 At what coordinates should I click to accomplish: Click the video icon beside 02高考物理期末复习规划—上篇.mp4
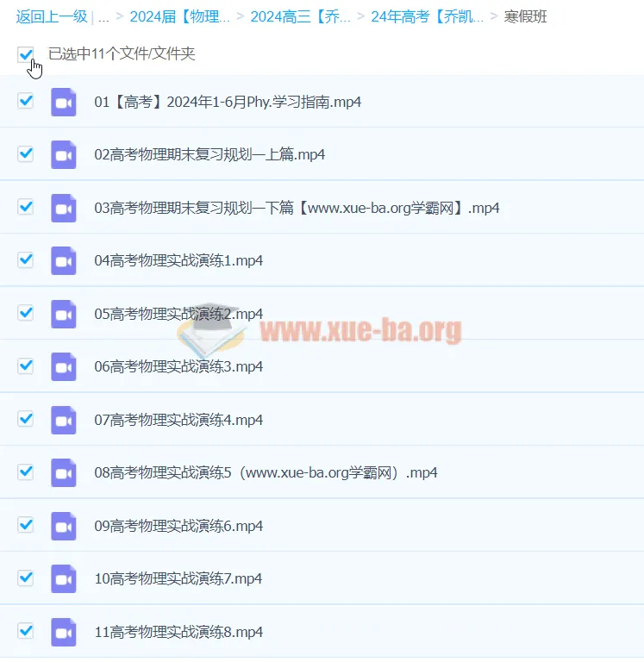63,155
